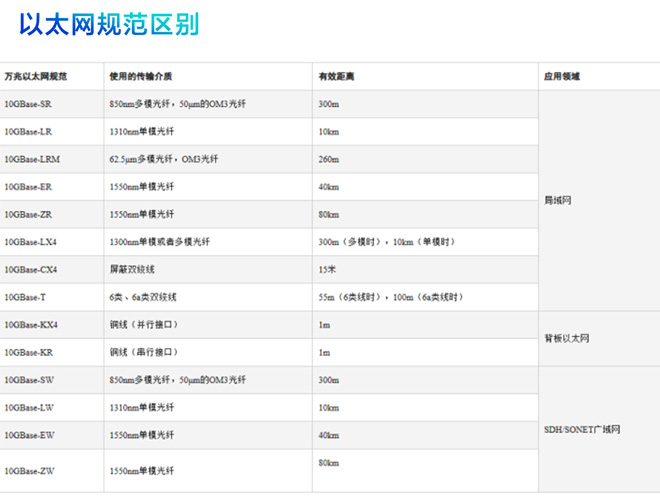660x501 pixels.
Task: Click the 15米 distance cell
Action: click(326, 270)
